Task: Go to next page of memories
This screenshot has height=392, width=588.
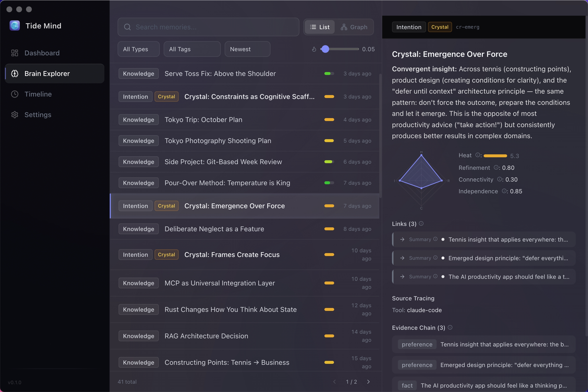Action: [x=368, y=382]
